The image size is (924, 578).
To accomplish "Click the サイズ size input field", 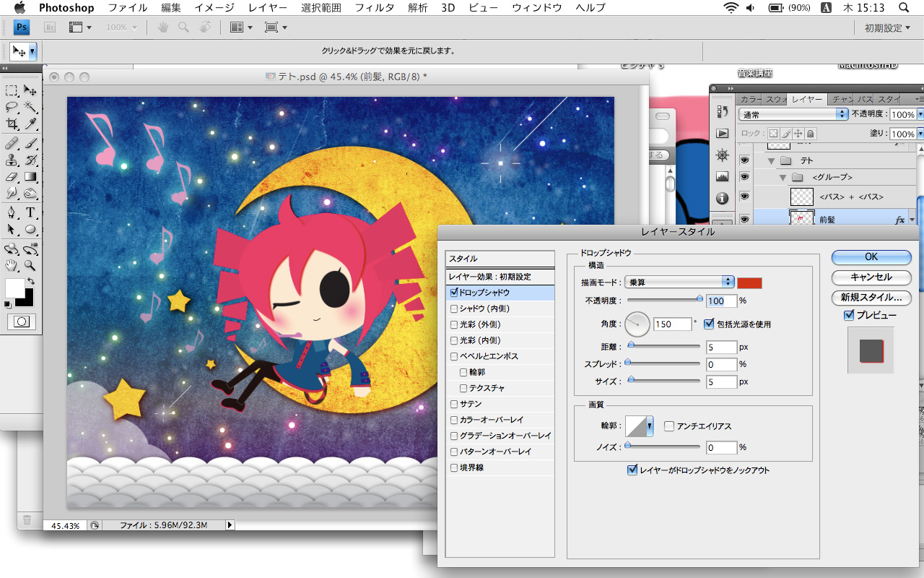I will tap(722, 381).
